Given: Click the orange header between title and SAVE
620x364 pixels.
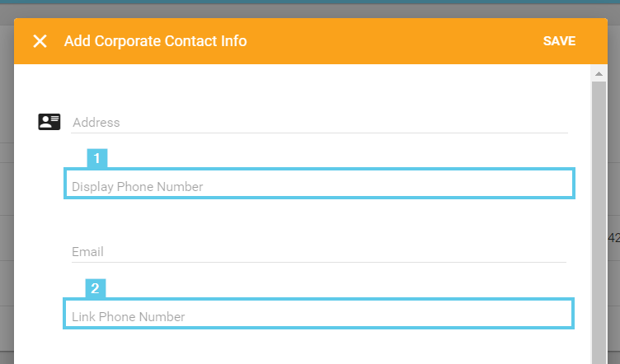Looking at the screenshot, I should pyautogui.click(x=396, y=41).
